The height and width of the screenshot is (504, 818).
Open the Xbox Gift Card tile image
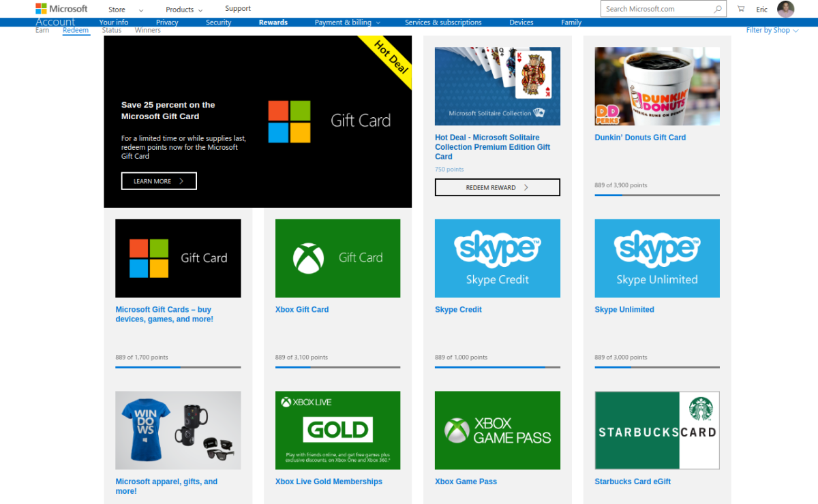(337, 258)
